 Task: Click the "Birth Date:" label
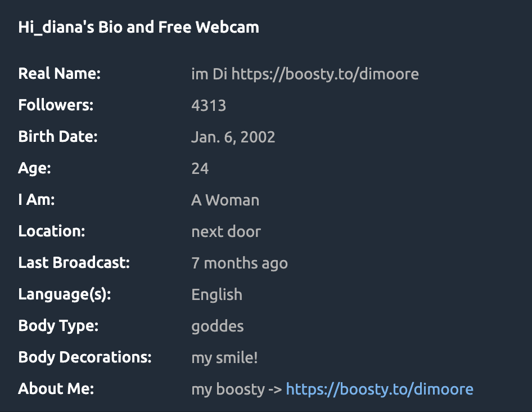(58, 137)
